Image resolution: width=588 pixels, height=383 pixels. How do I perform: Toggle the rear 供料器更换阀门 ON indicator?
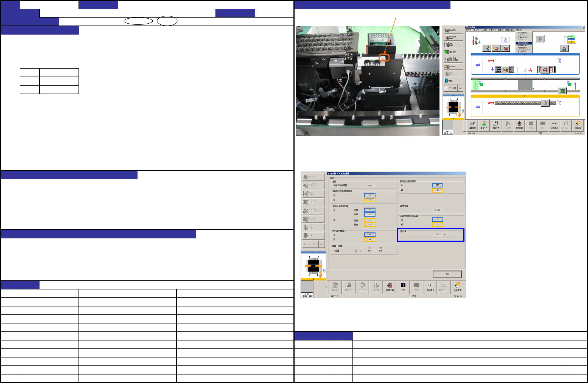coord(369,235)
